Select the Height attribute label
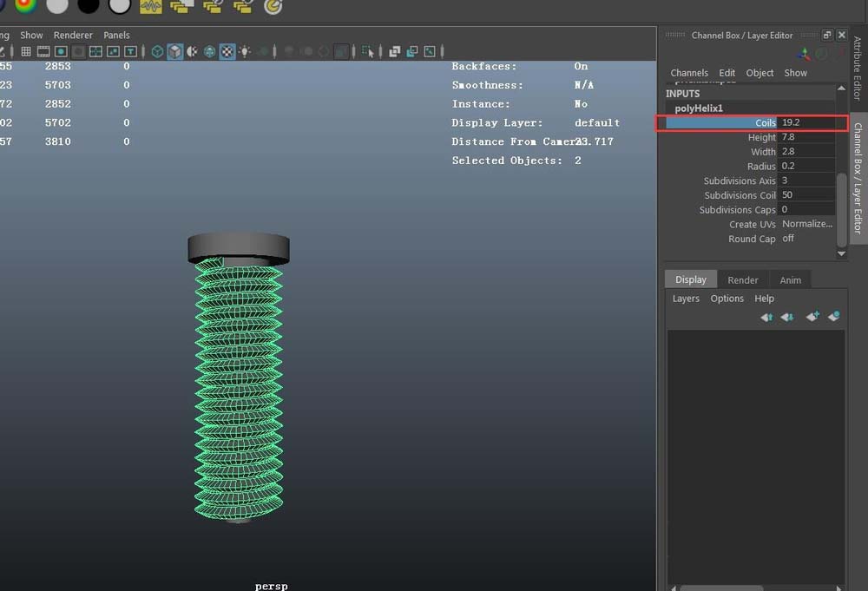The width and height of the screenshot is (868, 591). [762, 137]
